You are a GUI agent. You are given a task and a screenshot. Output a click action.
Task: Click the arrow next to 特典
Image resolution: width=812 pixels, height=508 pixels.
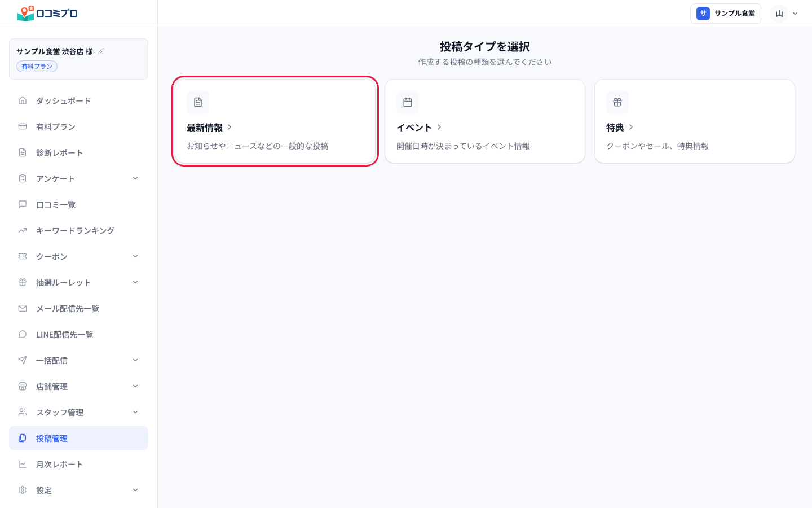coord(631,127)
